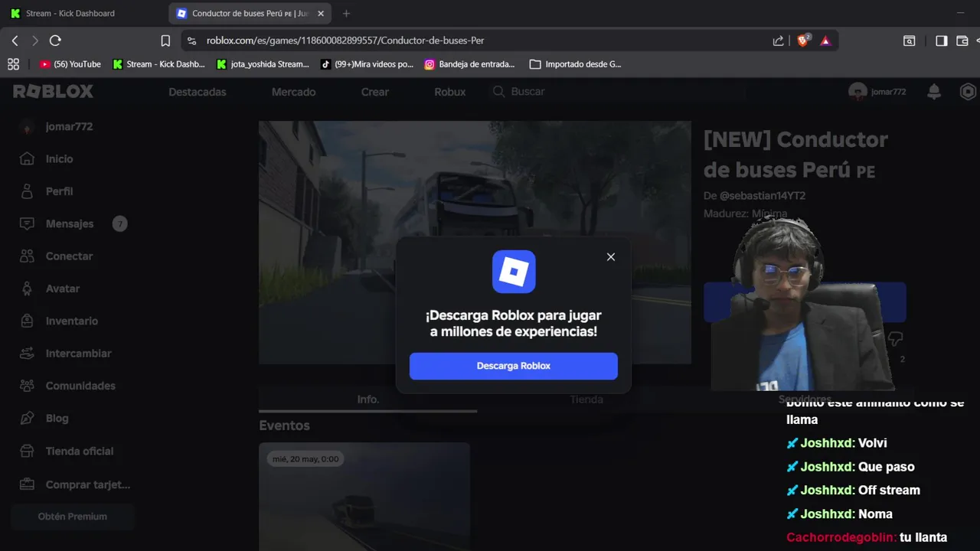Screen dimensions: 980x551
Task: Open the TikTok Mira videos bookmark
Action: (x=367, y=64)
